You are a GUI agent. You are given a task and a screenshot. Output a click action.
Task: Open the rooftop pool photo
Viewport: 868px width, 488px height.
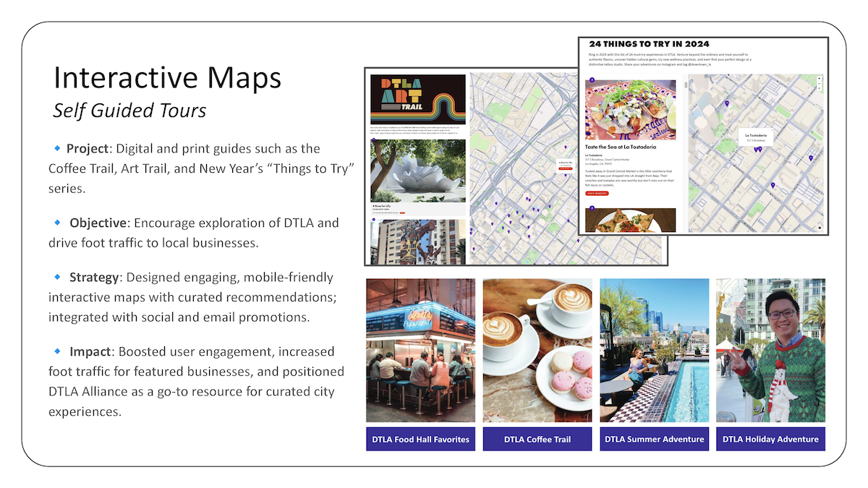654,351
